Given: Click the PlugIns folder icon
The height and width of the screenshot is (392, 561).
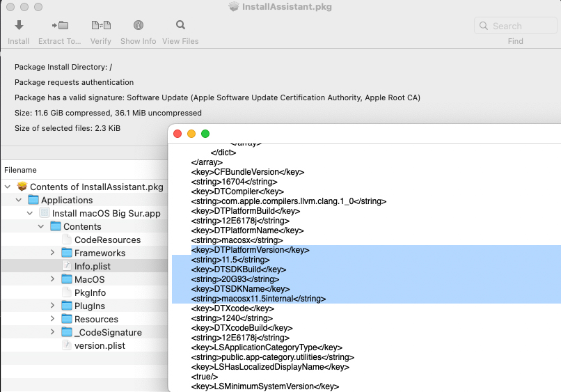Looking at the screenshot, I should pos(67,306).
